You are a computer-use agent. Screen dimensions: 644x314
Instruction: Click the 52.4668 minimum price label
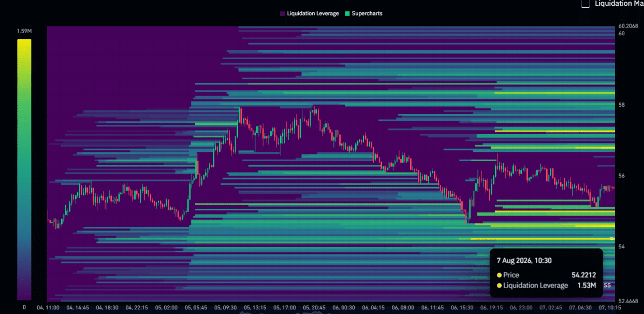point(628,301)
